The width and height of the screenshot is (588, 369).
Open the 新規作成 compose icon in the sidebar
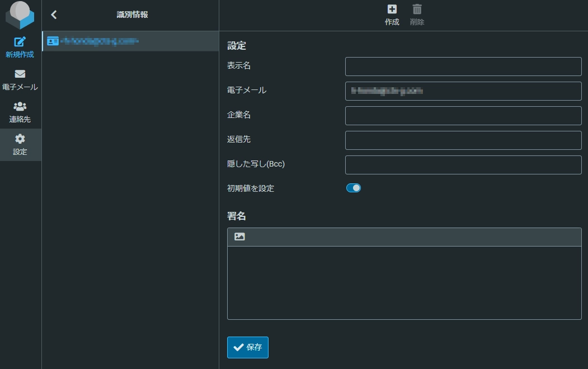(20, 41)
